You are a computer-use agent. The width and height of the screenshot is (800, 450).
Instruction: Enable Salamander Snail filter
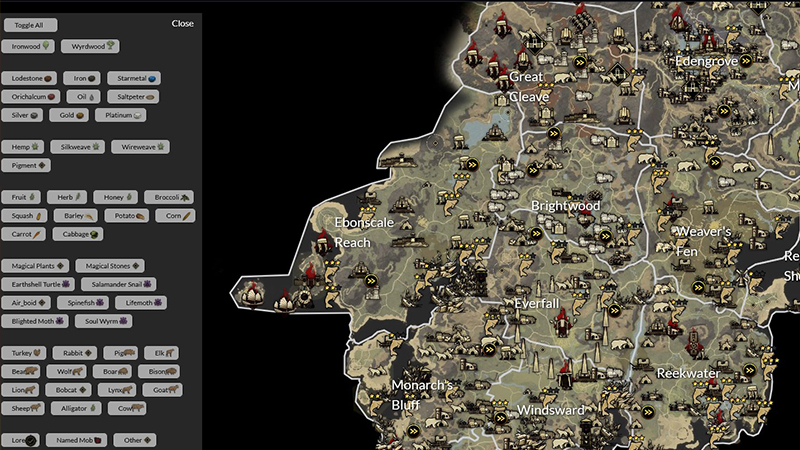118,284
